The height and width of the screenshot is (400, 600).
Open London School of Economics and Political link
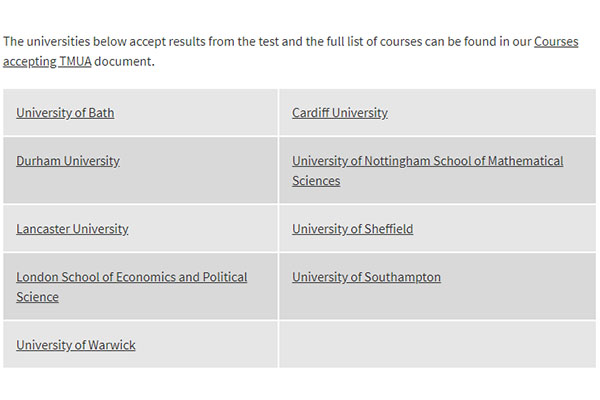click(132, 277)
